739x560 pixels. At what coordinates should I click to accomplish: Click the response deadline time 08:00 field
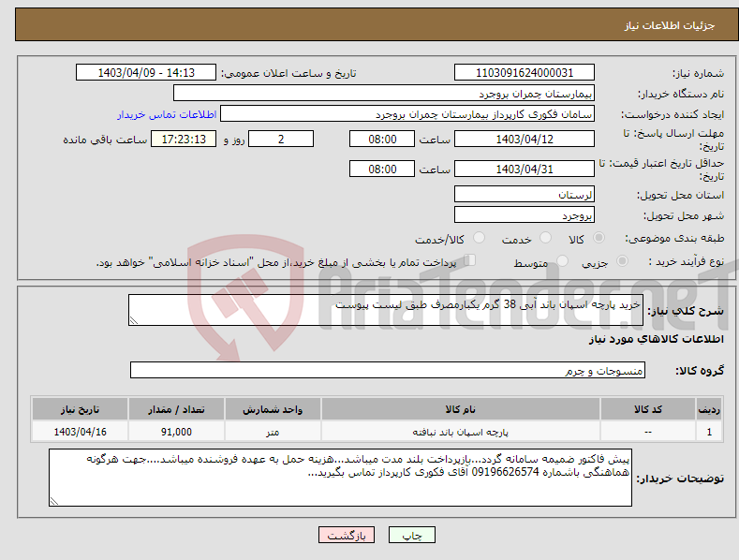click(382, 139)
